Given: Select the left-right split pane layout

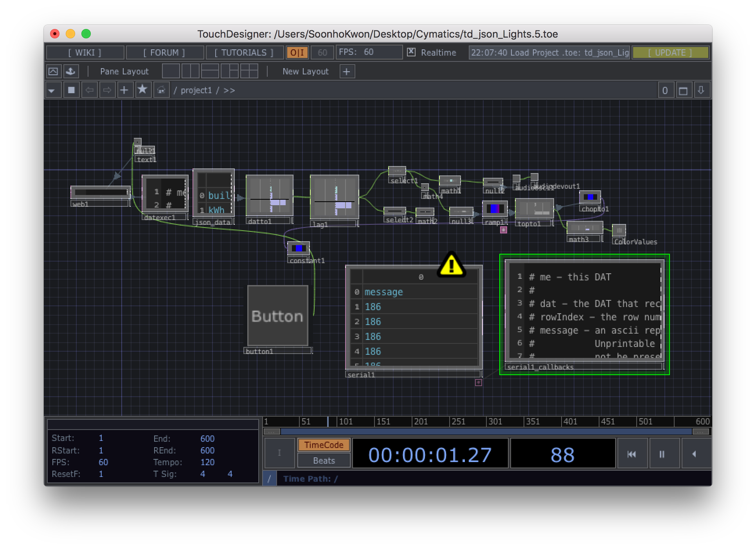Looking at the screenshot, I should click(191, 71).
